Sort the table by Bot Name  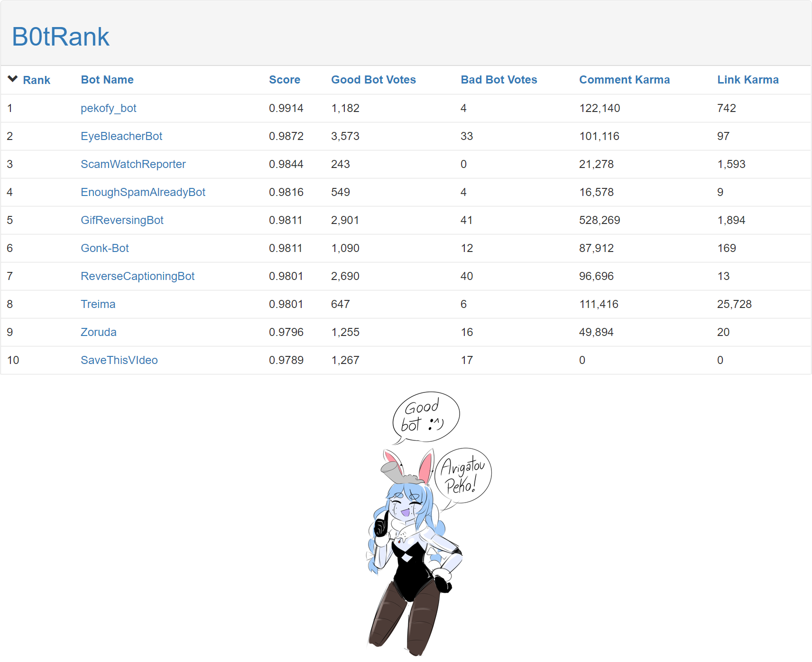point(107,80)
